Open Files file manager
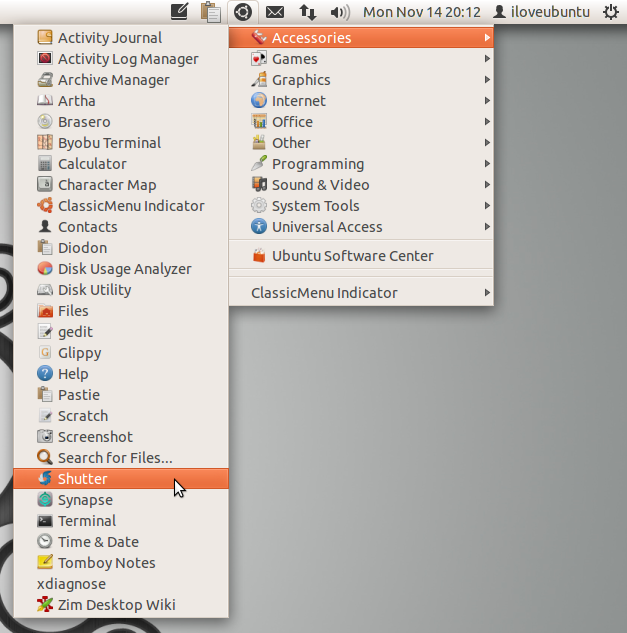This screenshot has height=633, width=627. coord(121,310)
